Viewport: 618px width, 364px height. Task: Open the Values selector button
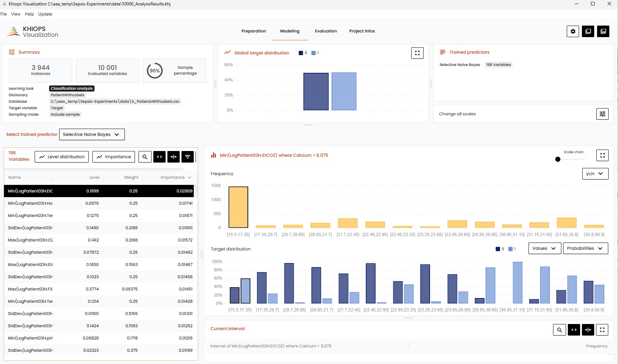coord(544,248)
